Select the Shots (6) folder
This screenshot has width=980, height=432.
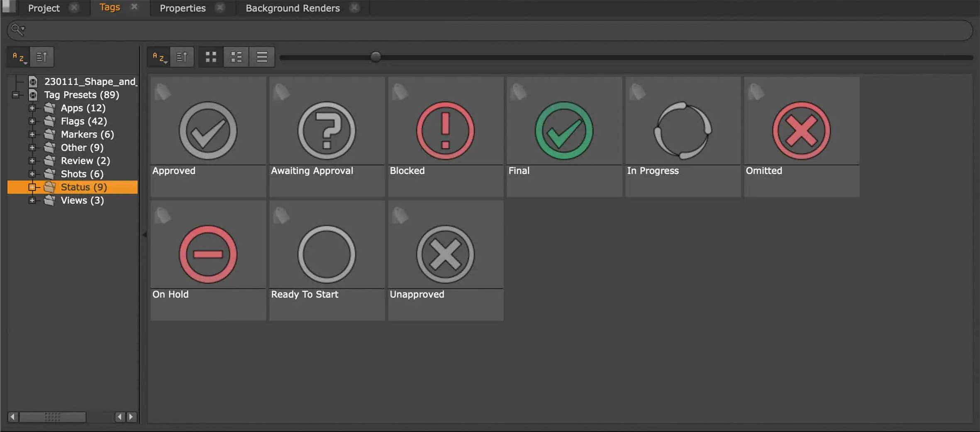point(82,174)
